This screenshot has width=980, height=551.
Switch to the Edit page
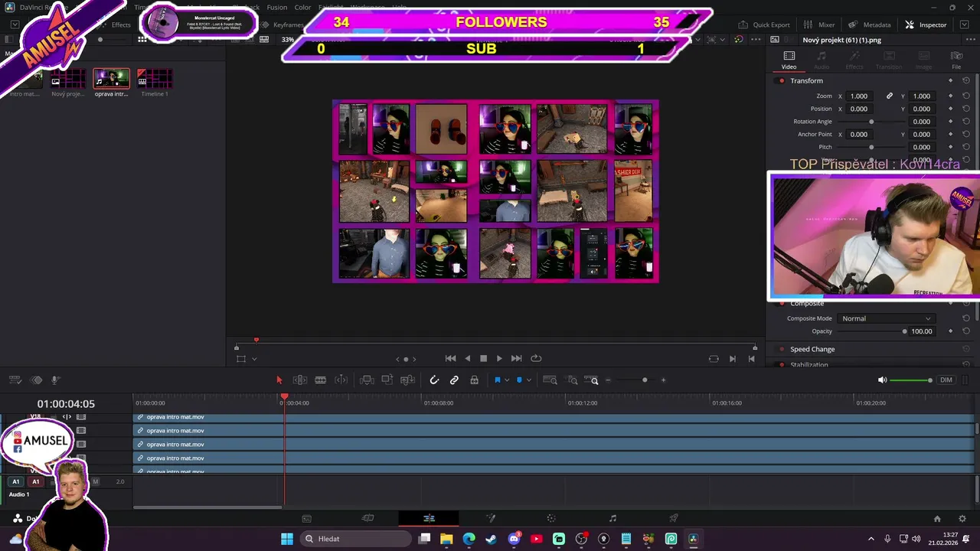click(429, 518)
